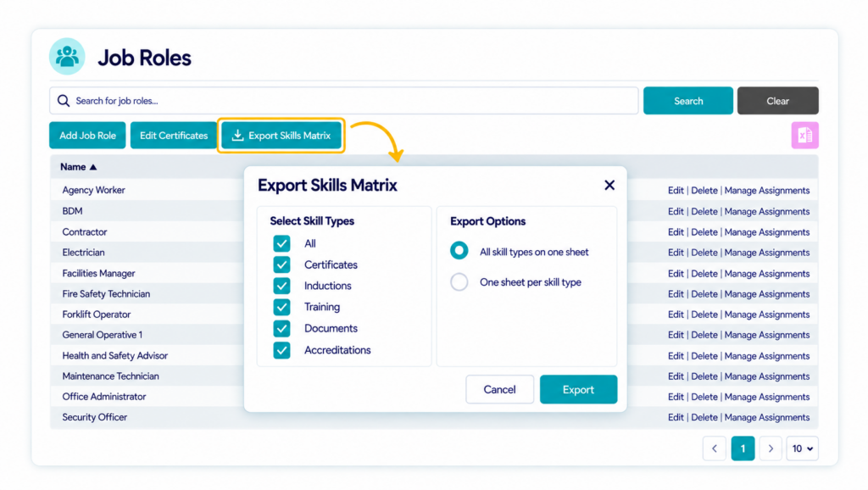Viewport: 868px width, 490px height.
Task: Sort by Name column arrow
Action: point(93,167)
